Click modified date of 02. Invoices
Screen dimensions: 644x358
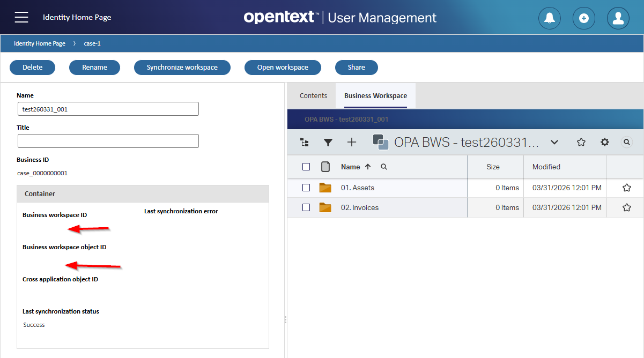pos(567,207)
